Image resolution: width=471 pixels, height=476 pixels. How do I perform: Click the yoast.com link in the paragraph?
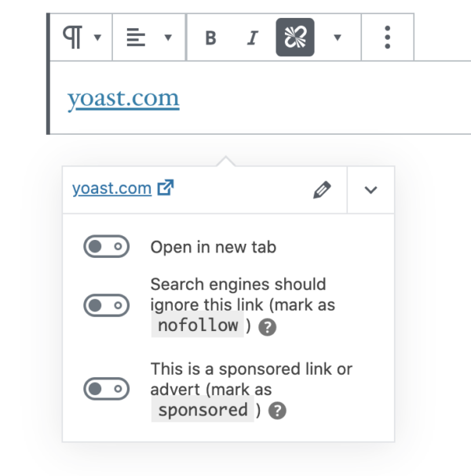123,99
